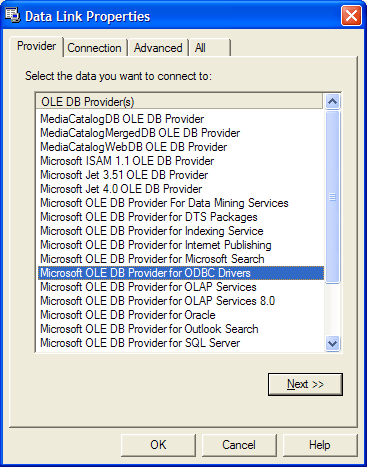Open the Connection tab
Viewport: 367px width, 467px height.
coord(95,48)
